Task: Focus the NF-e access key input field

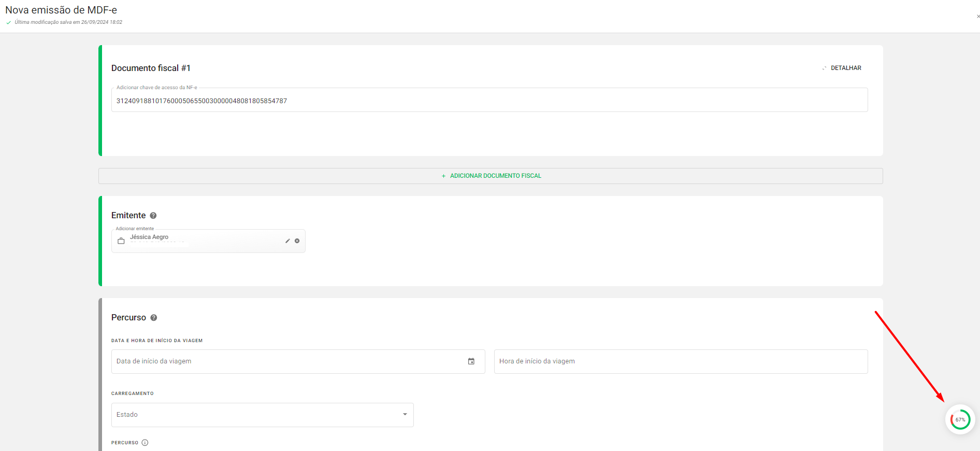Action: click(489, 101)
